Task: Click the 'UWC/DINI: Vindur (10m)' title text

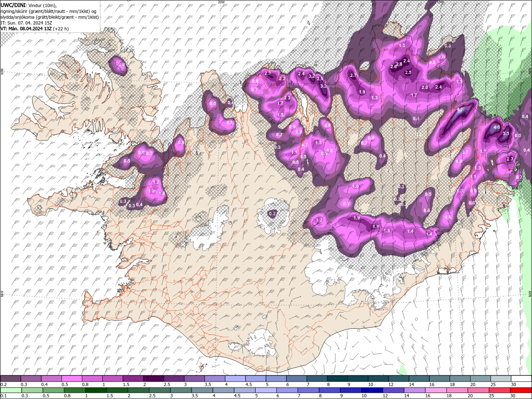Action: coord(28,5)
